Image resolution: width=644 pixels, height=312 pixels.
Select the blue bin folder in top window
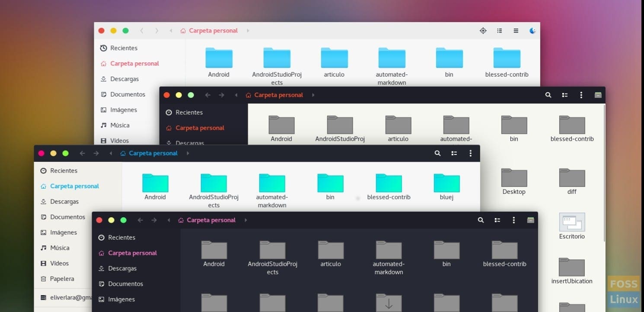(449, 58)
